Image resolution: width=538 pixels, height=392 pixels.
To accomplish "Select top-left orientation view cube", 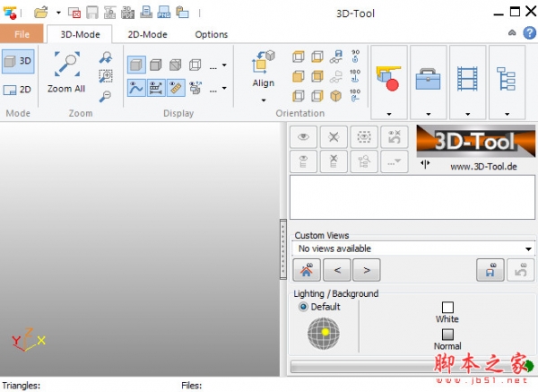I will click(299, 57).
